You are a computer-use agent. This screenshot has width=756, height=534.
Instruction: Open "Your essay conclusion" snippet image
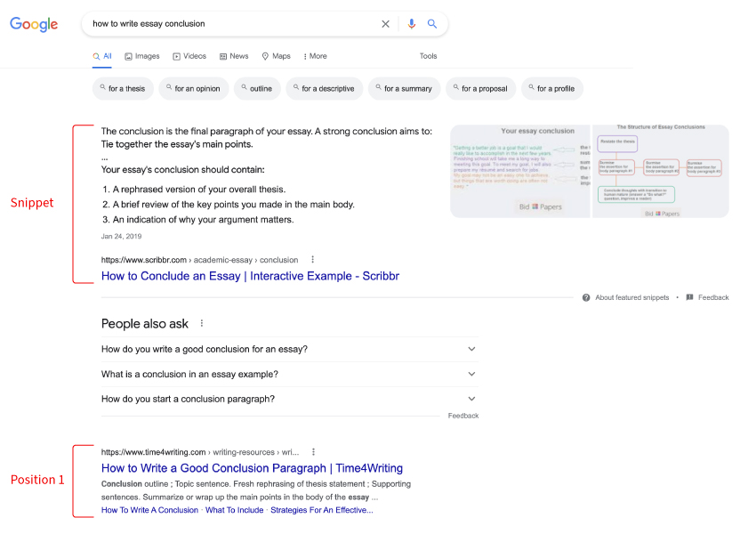519,171
